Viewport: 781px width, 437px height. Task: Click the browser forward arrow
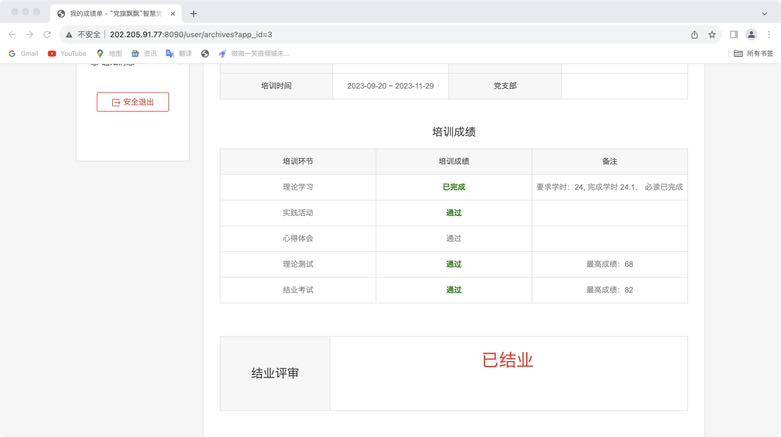[x=29, y=34]
